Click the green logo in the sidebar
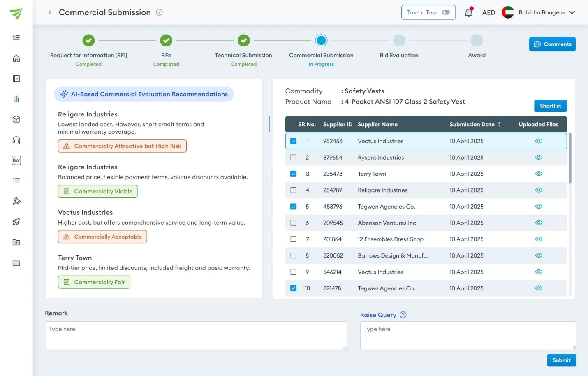Image resolution: width=588 pixels, height=376 pixels. point(16,14)
